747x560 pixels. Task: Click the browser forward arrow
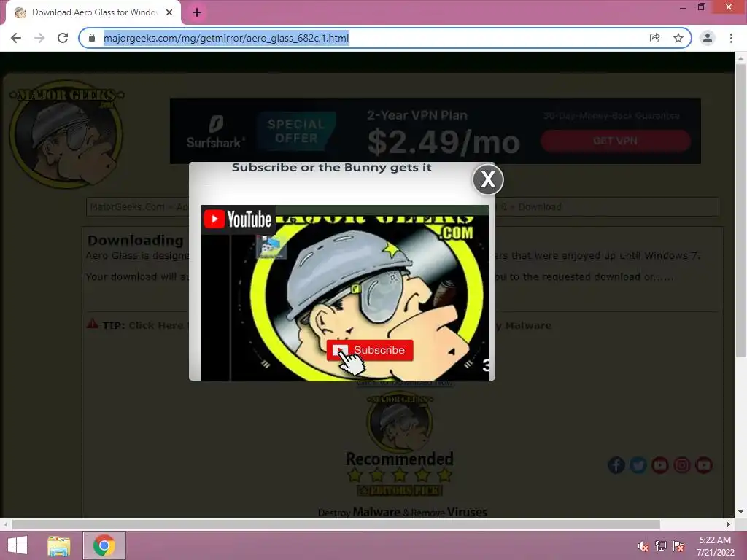coord(39,38)
